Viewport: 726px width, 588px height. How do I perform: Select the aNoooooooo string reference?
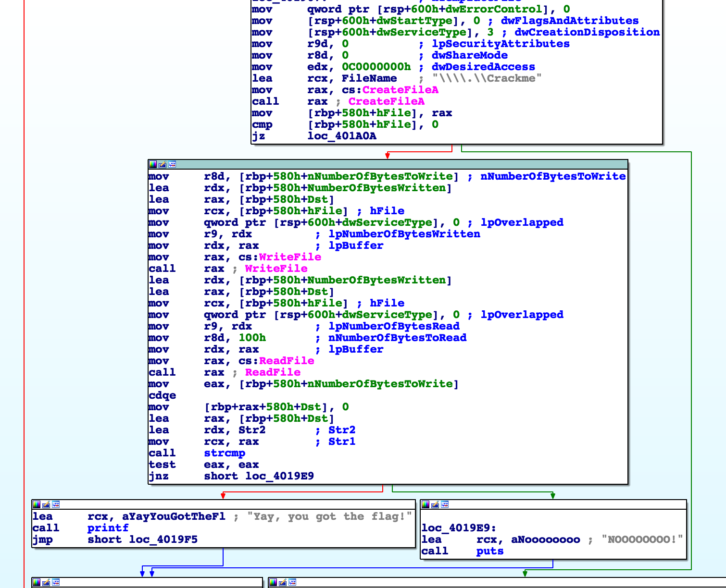tap(545, 539)
